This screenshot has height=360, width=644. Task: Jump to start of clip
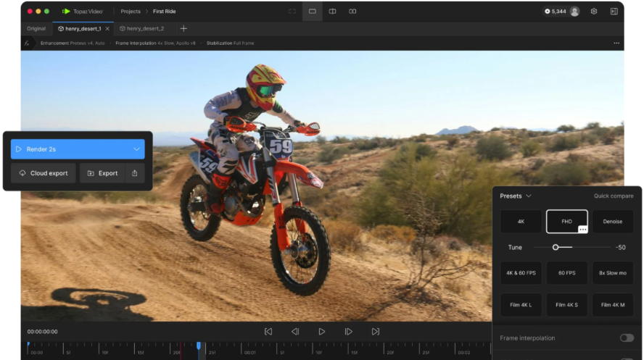[x=268, y=332]
